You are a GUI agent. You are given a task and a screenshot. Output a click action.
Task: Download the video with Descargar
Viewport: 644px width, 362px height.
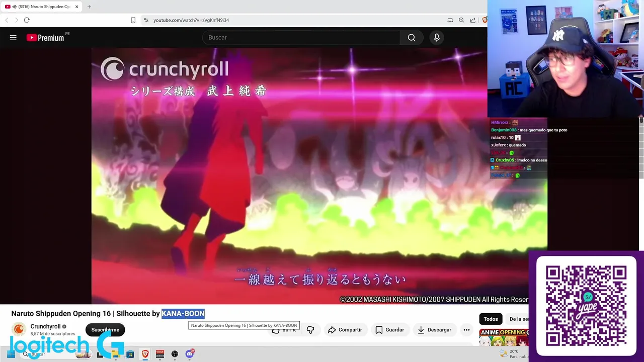tap(434, 330)
